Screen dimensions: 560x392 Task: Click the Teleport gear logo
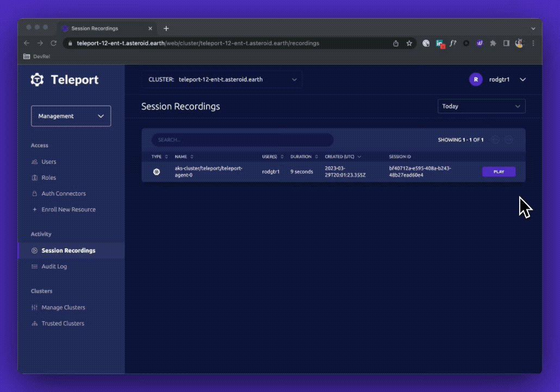pyautogui.click(x=37, y=80)
